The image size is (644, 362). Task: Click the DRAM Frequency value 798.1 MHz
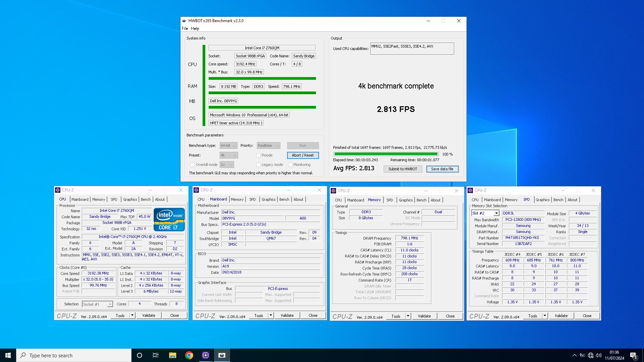click(x=410, y=238)
